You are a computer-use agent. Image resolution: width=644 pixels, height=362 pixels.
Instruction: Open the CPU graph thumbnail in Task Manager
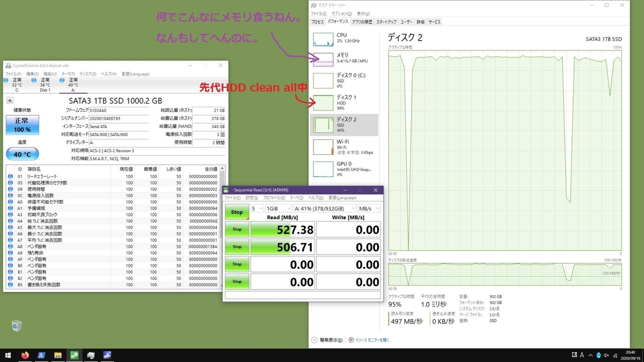click(x=323, y=39)
